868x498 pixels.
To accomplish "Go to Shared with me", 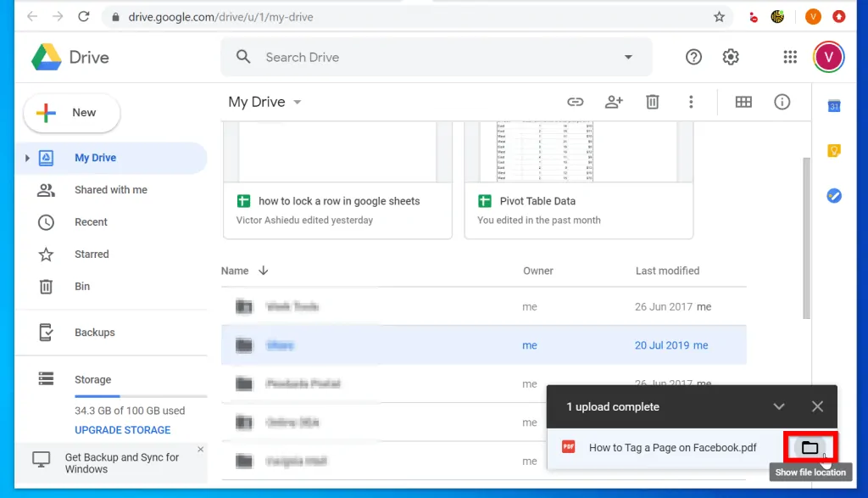I will click(x=111, y=190).
